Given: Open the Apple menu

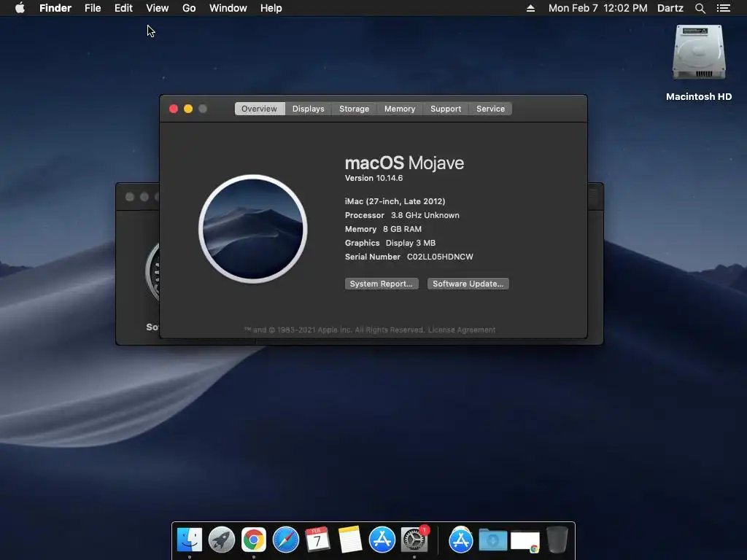Looking at the screenshot, I should 20,8.
